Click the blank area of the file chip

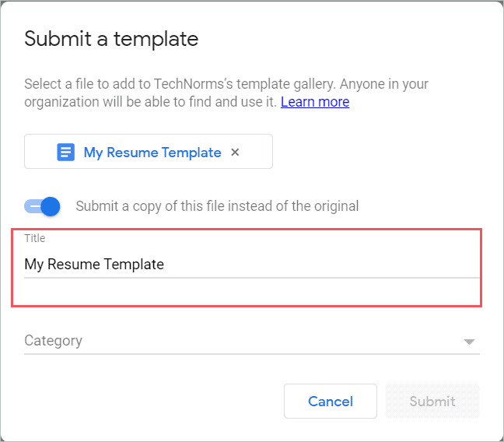[x=258, y=153]
